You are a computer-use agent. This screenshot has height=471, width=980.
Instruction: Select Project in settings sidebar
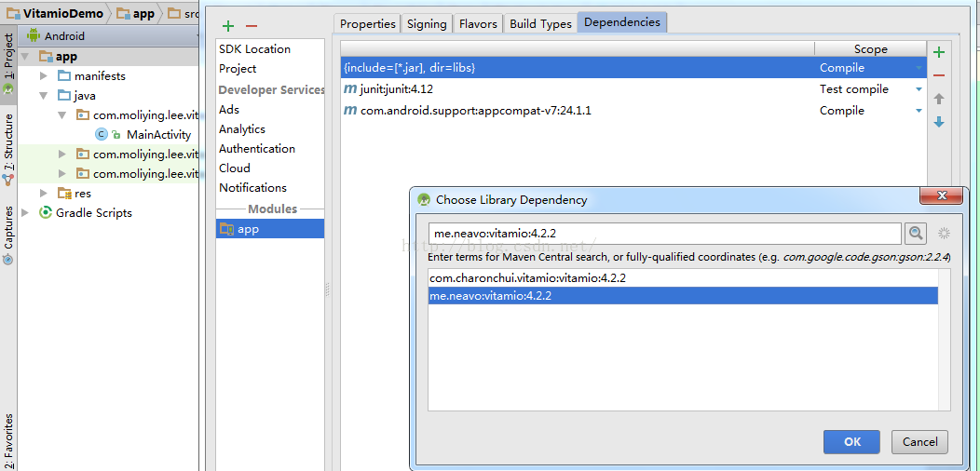238,69
